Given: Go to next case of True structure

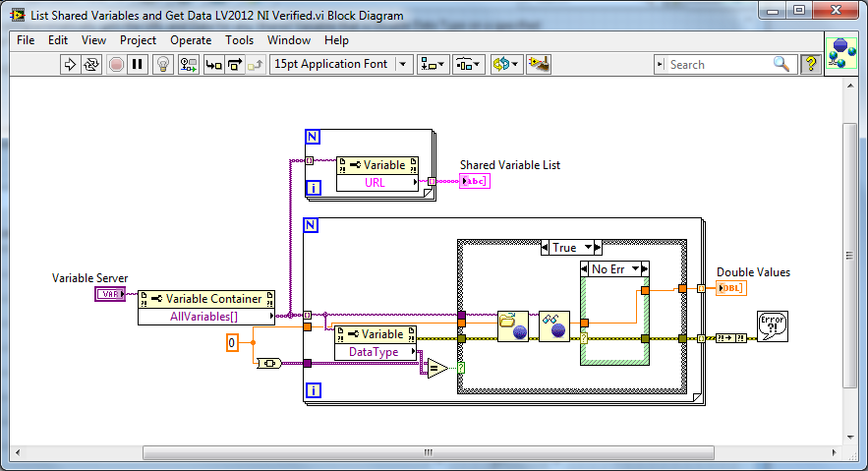Looking at the screenshot, I should click(598, 248).
